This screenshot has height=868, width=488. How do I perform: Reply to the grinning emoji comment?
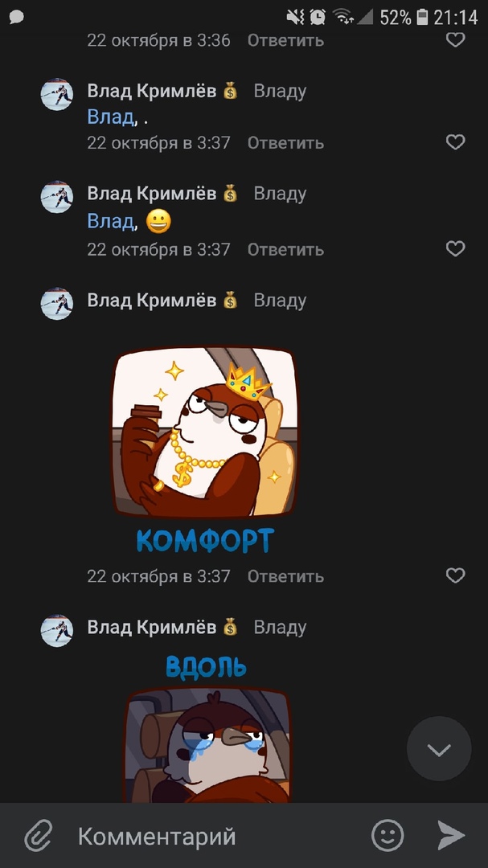point(285,250)
